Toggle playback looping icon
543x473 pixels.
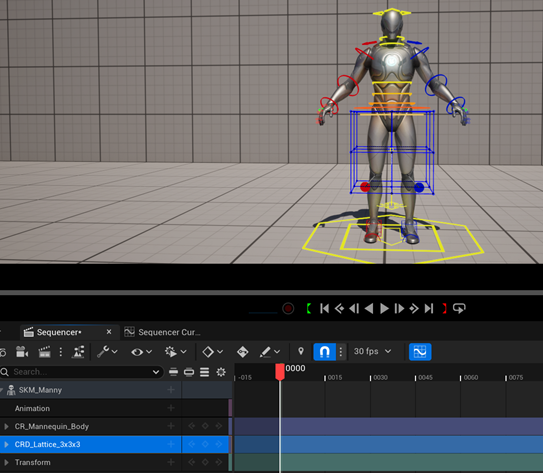pos(459,308)
